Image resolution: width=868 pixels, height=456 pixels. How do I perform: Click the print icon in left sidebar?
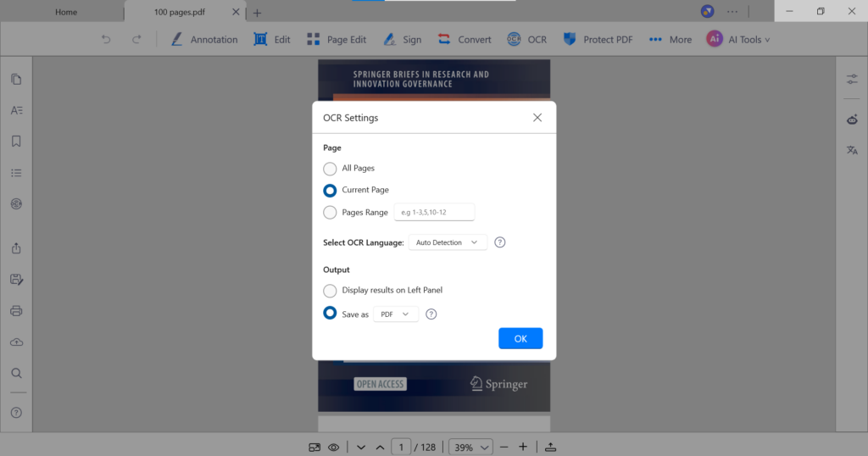click(x=16, y=311)
